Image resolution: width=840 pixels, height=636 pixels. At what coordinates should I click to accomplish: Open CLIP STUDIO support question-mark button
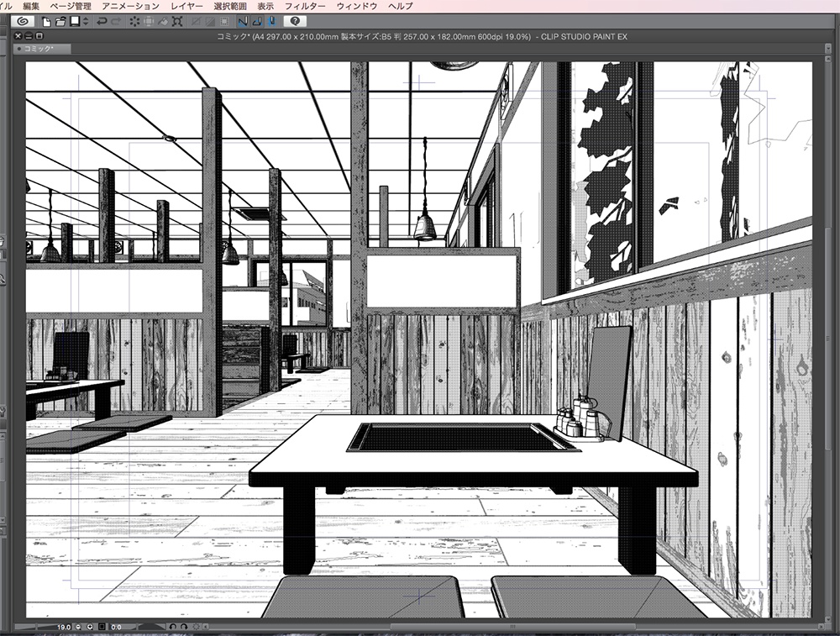click(x=295, y=22)
